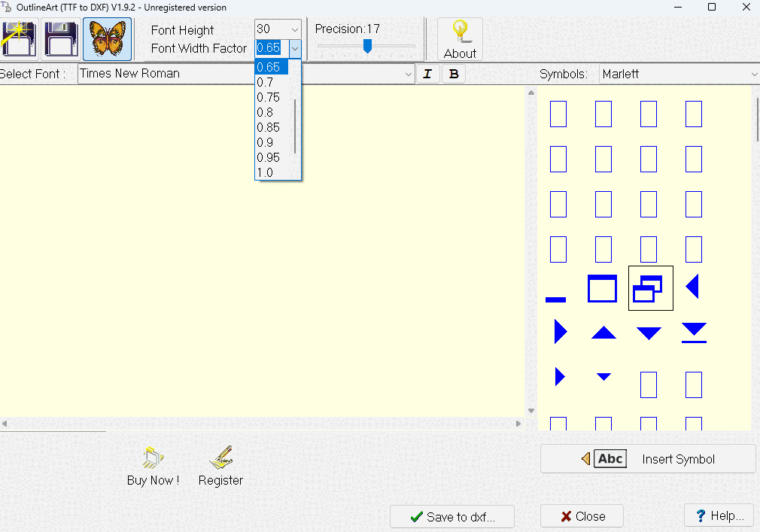Screen dimensions: 760x532
Task: Click the Insert Symbol button
Action: (648, 459)
